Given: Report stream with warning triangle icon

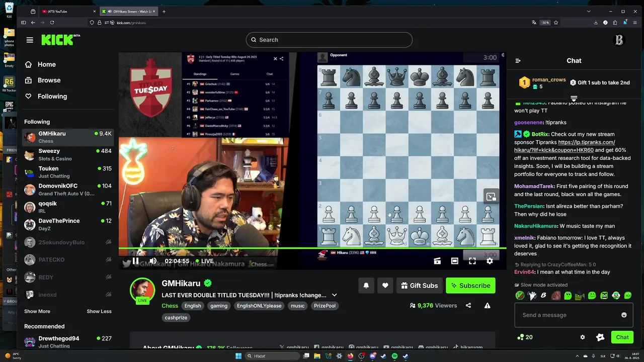Looking at the screenshot, I should [x=487, y=305].
